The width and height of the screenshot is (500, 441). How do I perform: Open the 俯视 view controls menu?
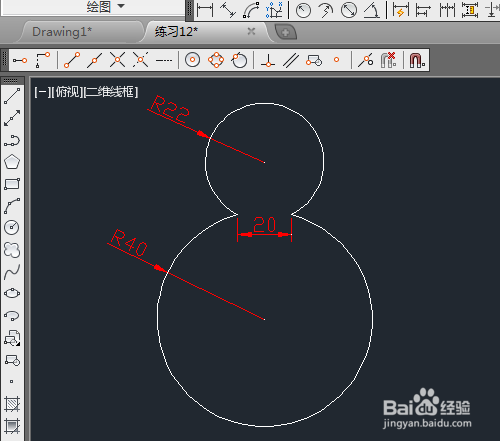point(68,92)
